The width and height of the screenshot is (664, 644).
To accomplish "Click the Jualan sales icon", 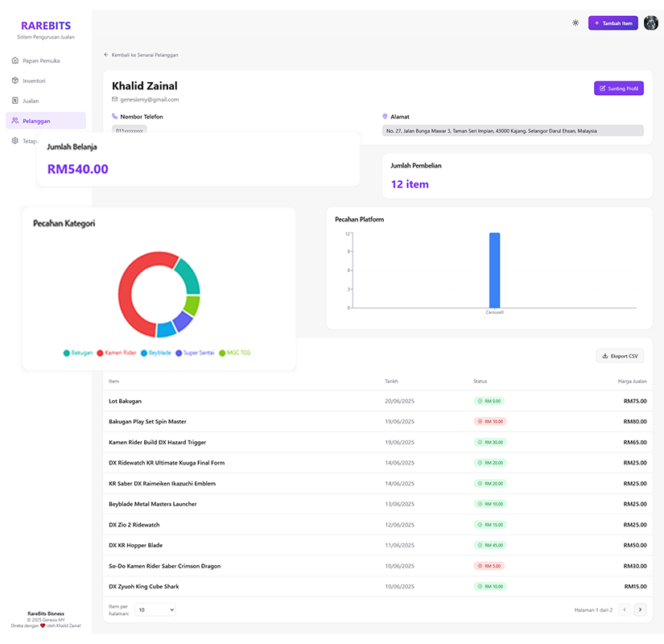I will 15,101.
